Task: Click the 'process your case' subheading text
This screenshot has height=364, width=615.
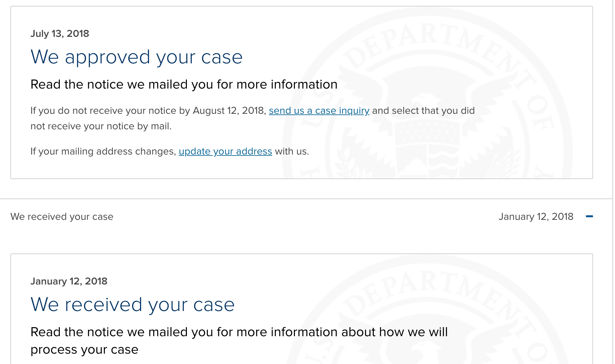Action: click(84, 350)
